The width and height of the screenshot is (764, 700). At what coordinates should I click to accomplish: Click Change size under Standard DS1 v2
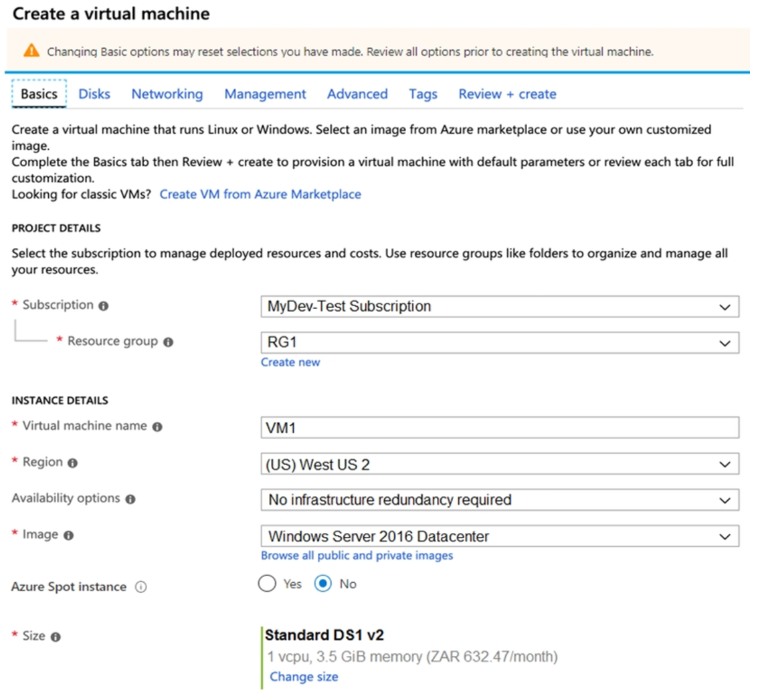(x=304, y=677)
